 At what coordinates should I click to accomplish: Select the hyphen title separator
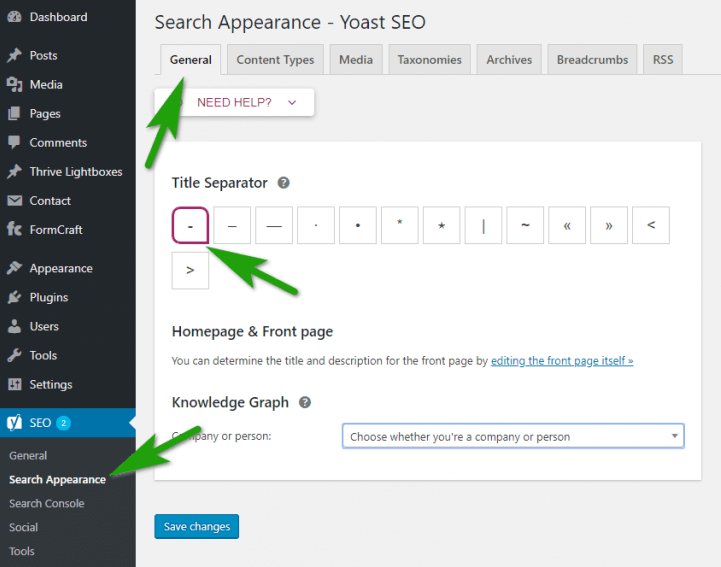tap(190, 225)
